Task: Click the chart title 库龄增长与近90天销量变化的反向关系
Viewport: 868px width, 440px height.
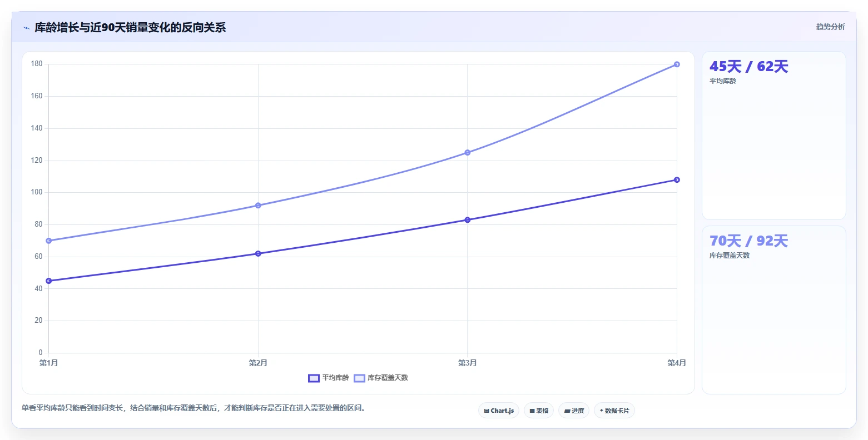Action: [131, 28]
